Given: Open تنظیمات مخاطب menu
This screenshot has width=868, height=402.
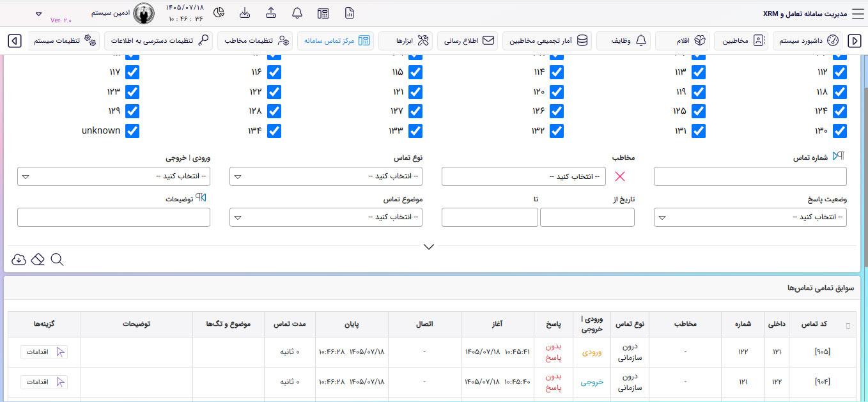Looking at the screenshot, I should (256, 41).
